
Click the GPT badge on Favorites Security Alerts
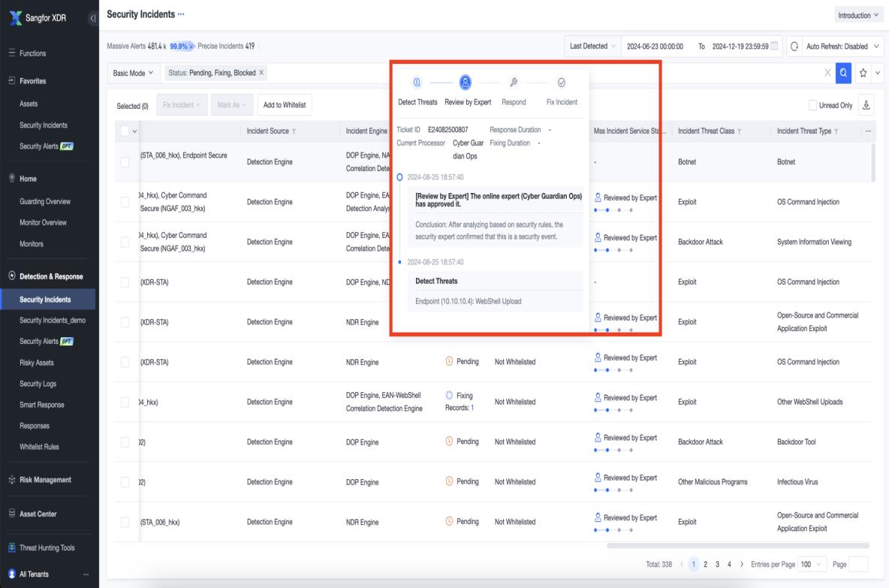(67, 146)
